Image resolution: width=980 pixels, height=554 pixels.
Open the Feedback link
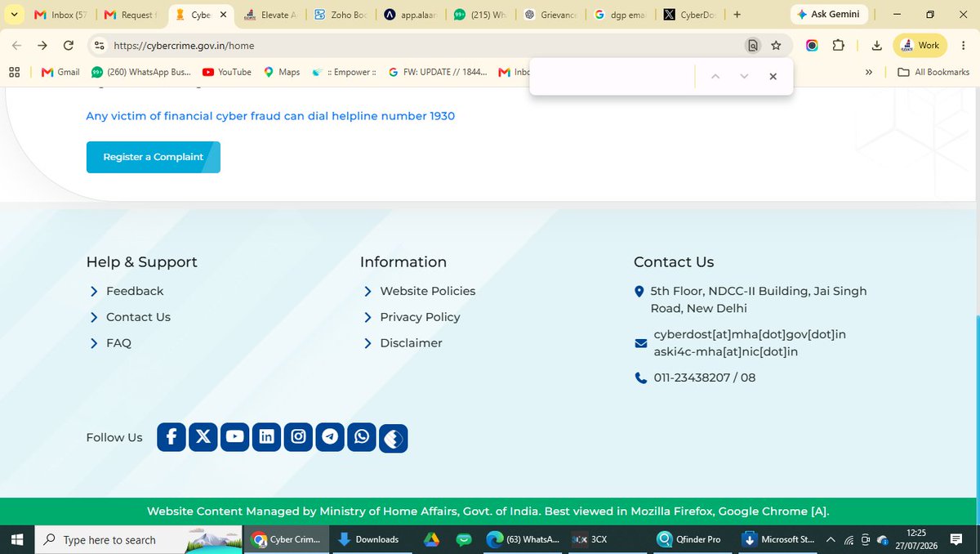(135, 291)
